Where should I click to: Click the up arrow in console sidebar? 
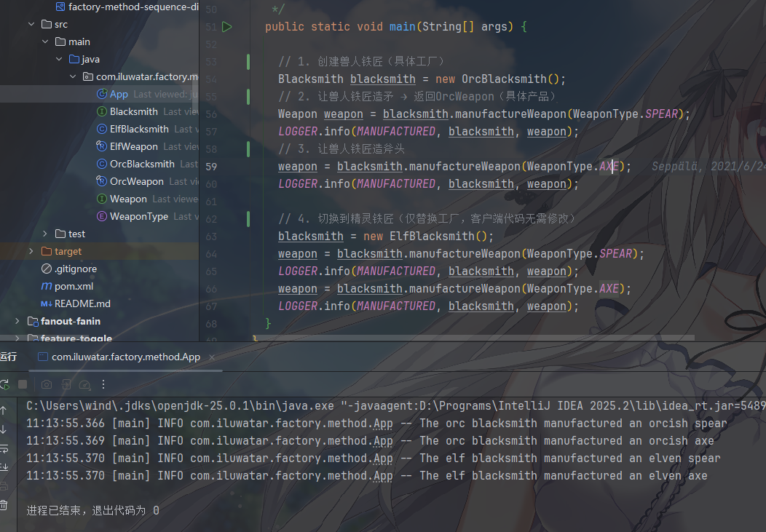pos(4,410)
